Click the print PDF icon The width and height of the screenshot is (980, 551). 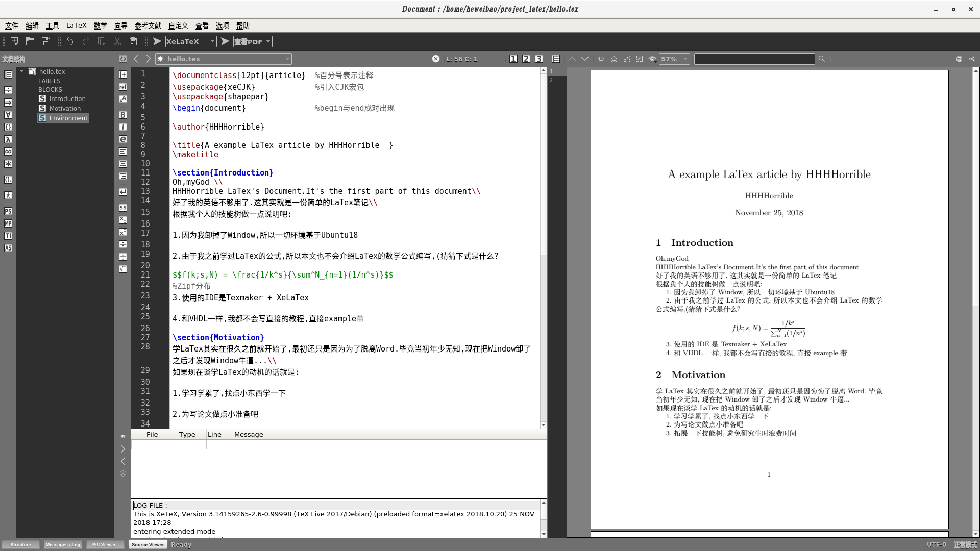[x=959, y=59]
